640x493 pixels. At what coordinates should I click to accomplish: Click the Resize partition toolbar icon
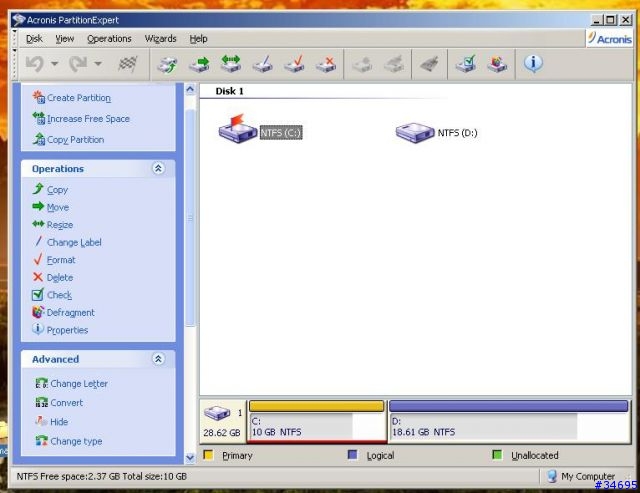(231, 64)
